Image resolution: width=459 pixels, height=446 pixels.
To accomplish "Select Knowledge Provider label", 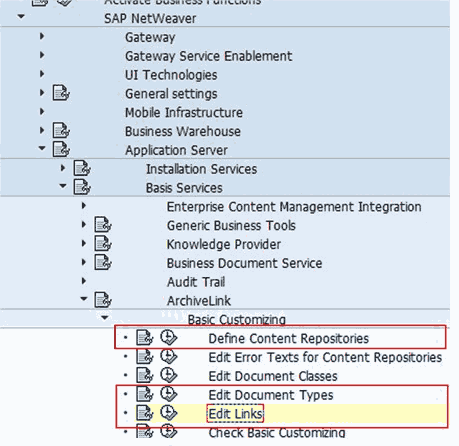I will [x=224, y=245].
